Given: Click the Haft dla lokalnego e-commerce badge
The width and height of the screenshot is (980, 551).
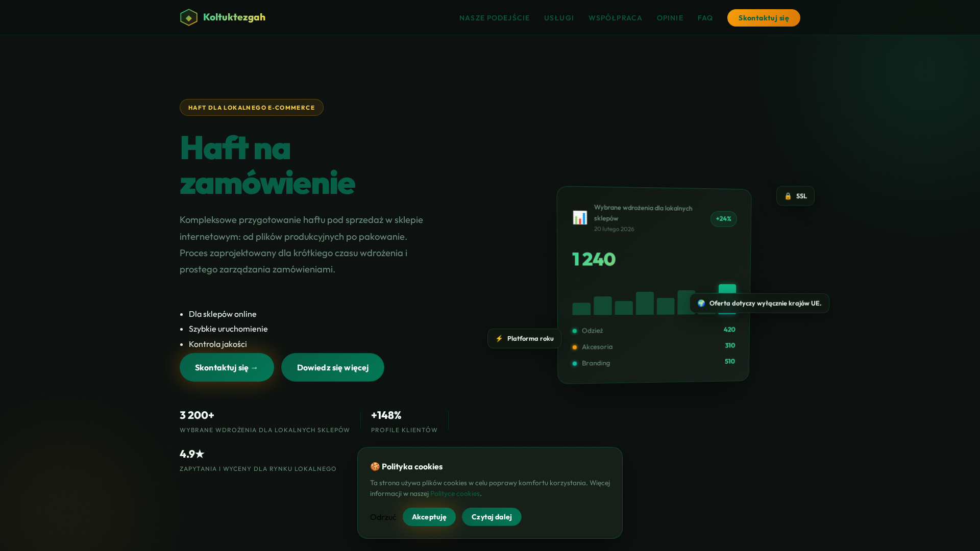Looking at the screenshot, I should pyautogui.click(x=252, y=108).
